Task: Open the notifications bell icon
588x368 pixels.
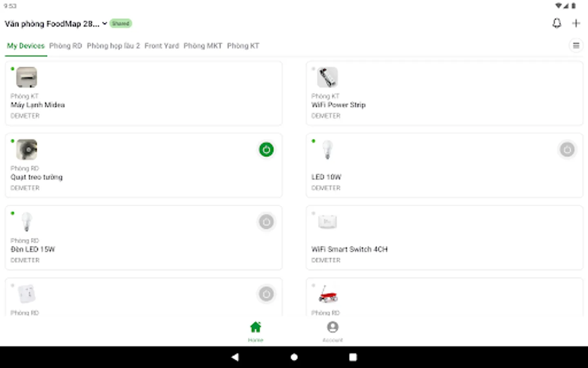Action: (557, 23)
